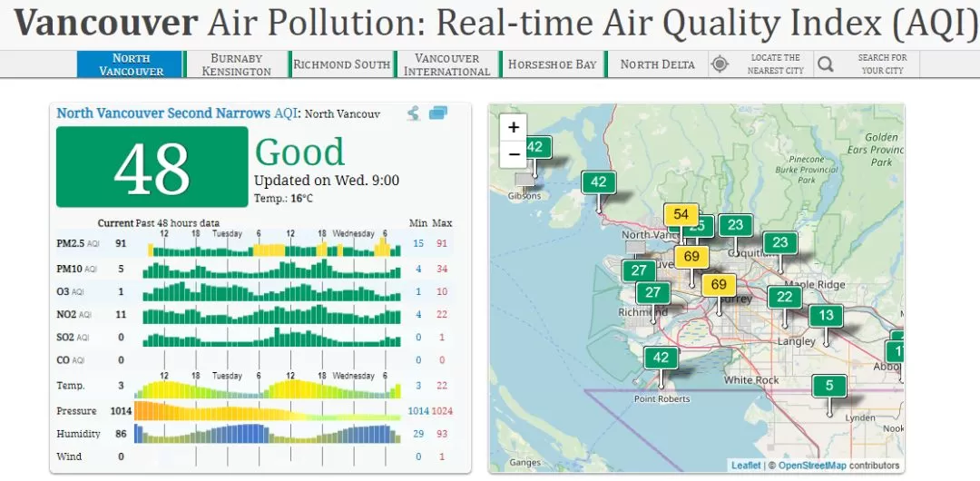Screen dimensions: 980x481
Task: Click the 42 marker near Point Roberts
Action: (x=661, y=358)
